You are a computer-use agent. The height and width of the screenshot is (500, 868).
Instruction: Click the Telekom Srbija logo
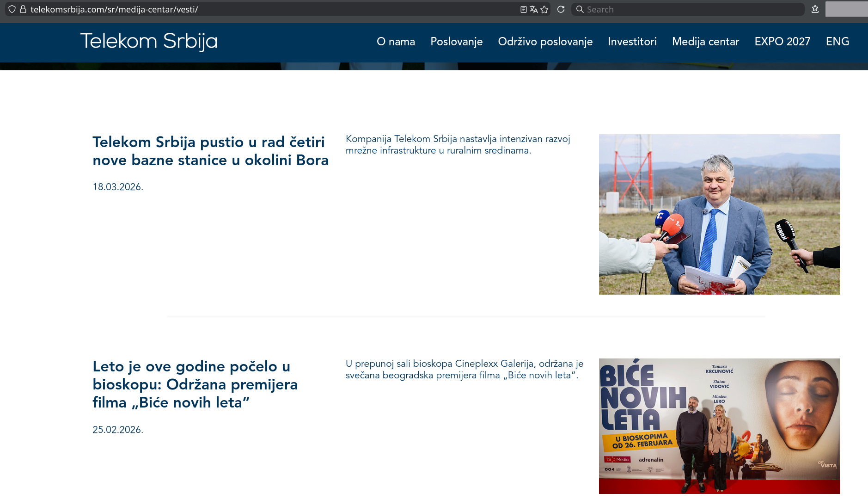pyautogui.click(x=148, y=42)
